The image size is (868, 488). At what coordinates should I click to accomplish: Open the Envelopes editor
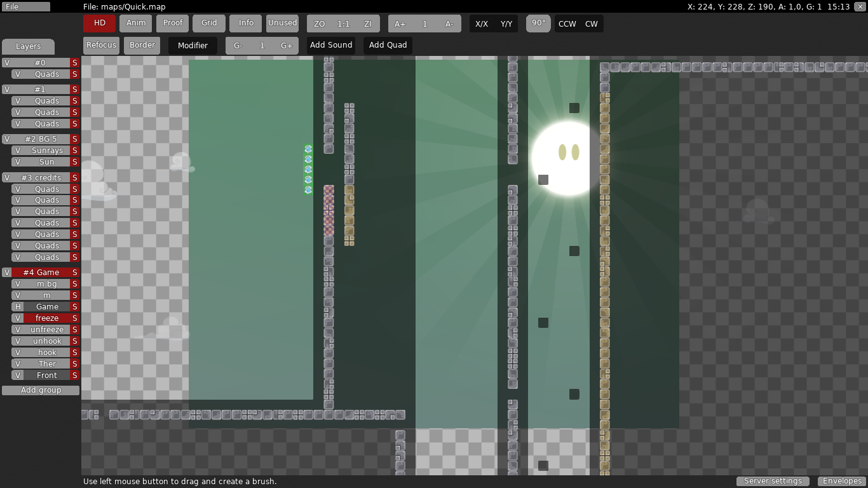pyautogui.click(x=841, y=481)
